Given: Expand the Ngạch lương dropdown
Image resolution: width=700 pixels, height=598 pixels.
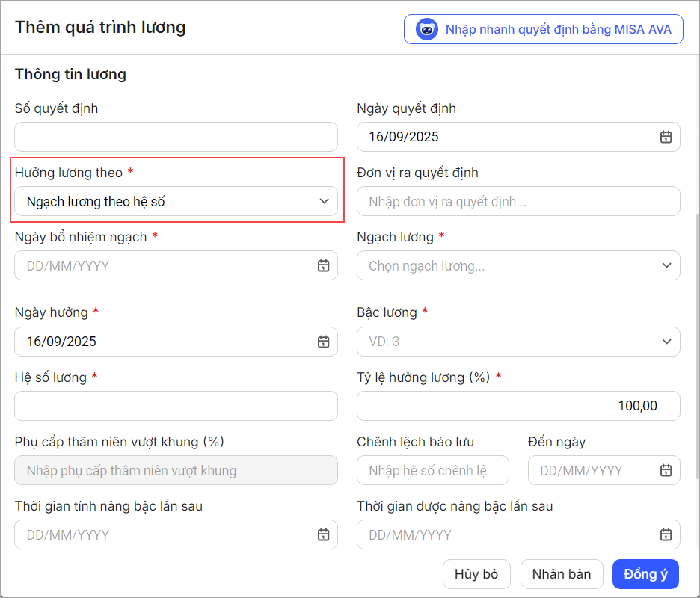Looking at the screenshot, I should [518, 265].
